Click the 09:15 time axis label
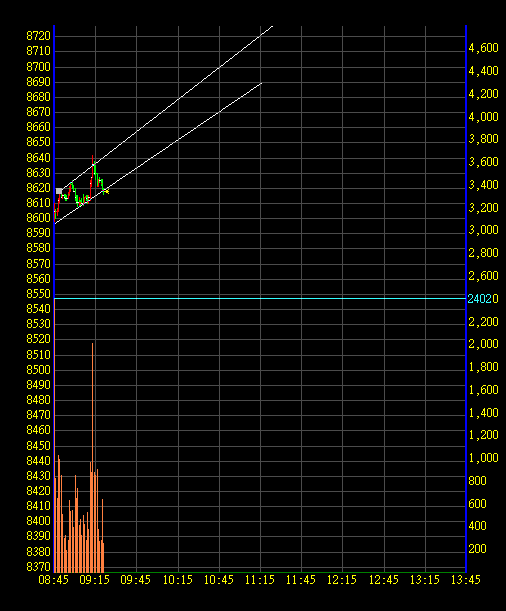The height and width of the screenshot is (611, 506). (x=94, y=580)
